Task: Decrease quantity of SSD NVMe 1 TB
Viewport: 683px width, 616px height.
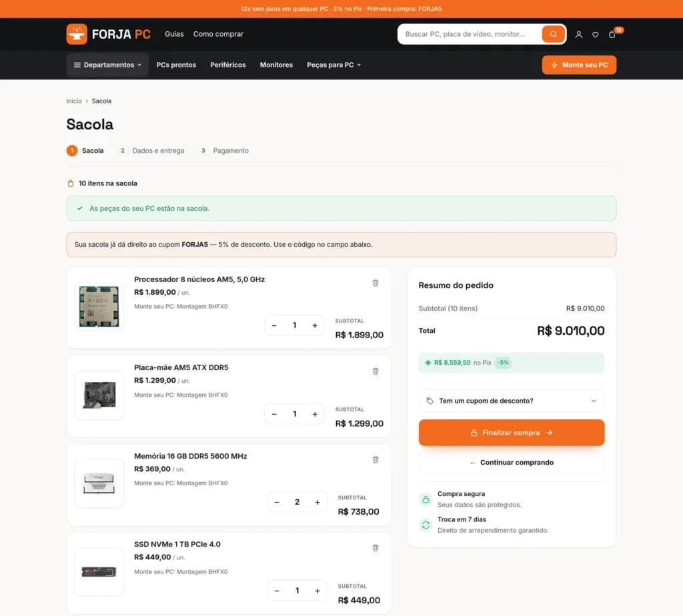Action: (277, 591)
